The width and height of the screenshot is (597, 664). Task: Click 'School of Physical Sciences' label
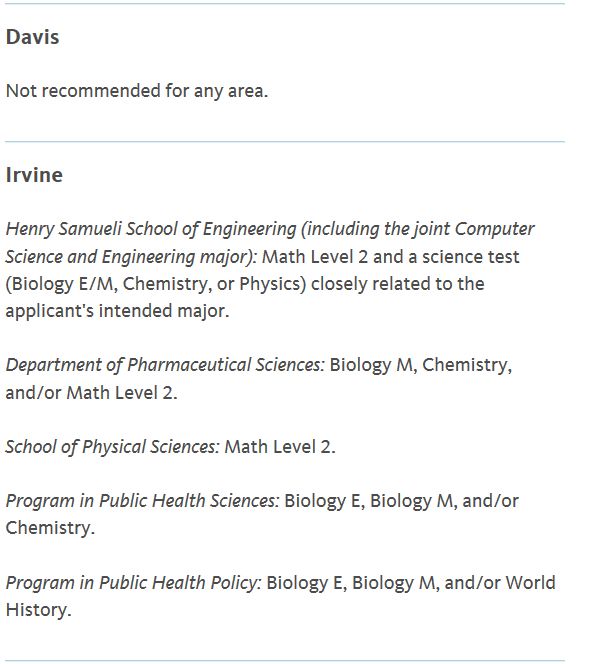(113, 447)
